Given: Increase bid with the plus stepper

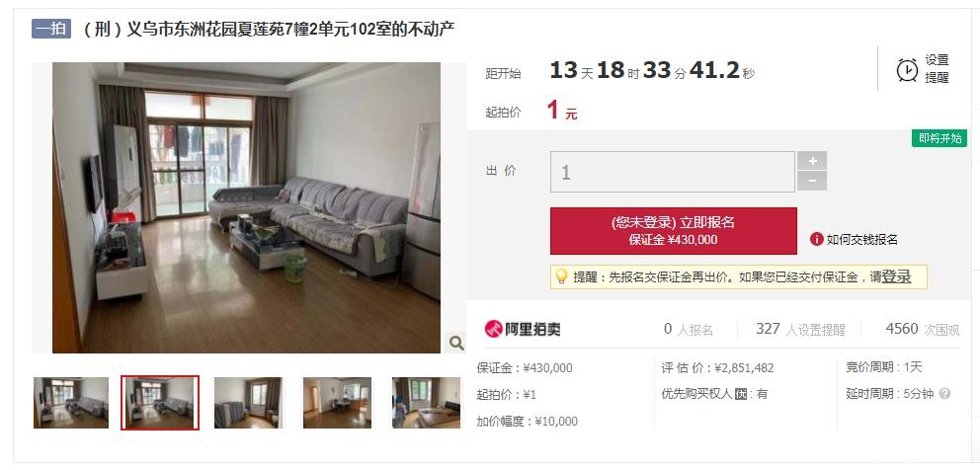Looking at the screenshot, I should coord(812,161).
